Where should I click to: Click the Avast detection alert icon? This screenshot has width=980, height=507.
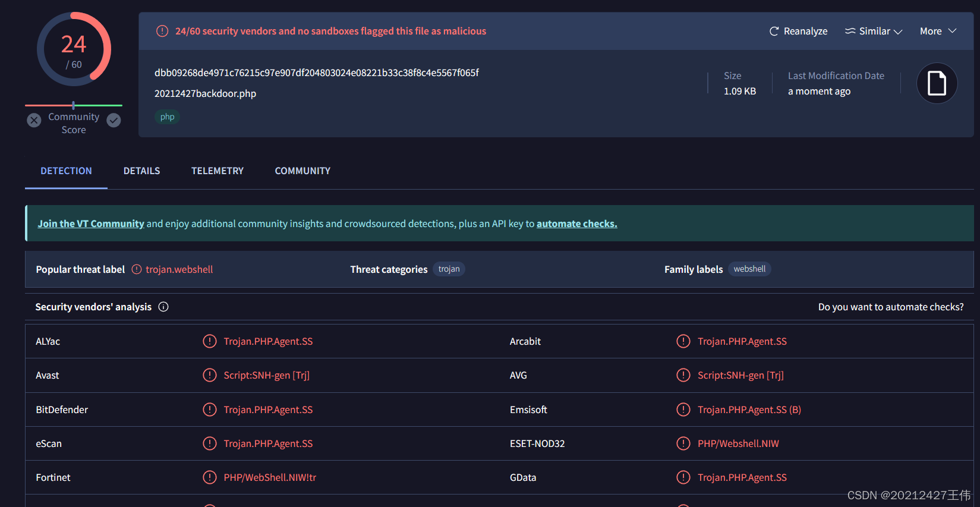[x=210, y=375]
